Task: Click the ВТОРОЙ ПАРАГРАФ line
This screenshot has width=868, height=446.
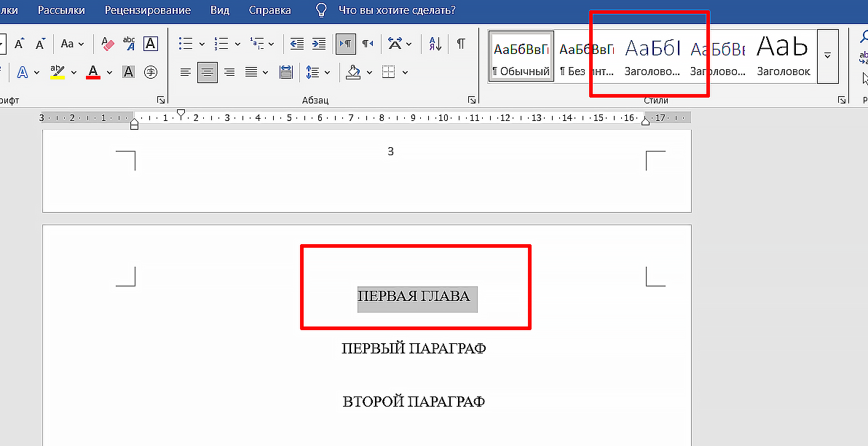Action: click(x=414, y=401)
